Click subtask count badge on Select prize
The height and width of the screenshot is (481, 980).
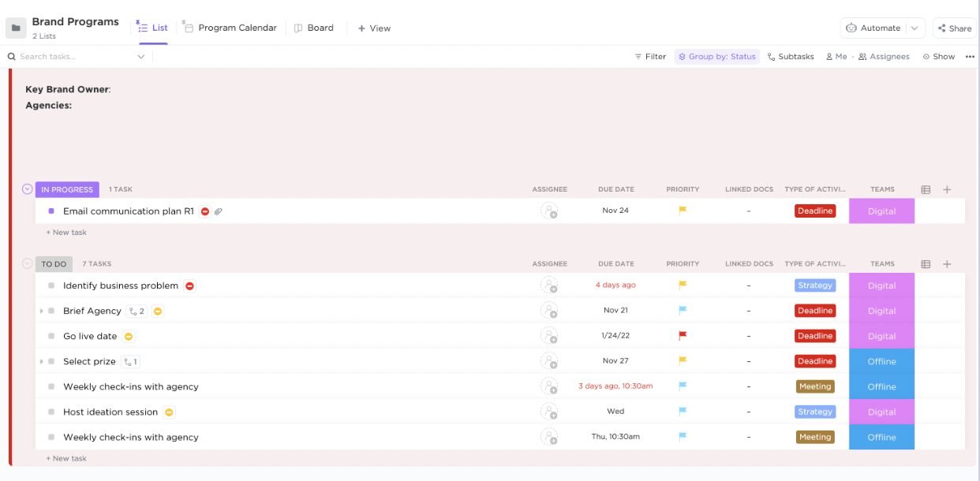(130, 362)
